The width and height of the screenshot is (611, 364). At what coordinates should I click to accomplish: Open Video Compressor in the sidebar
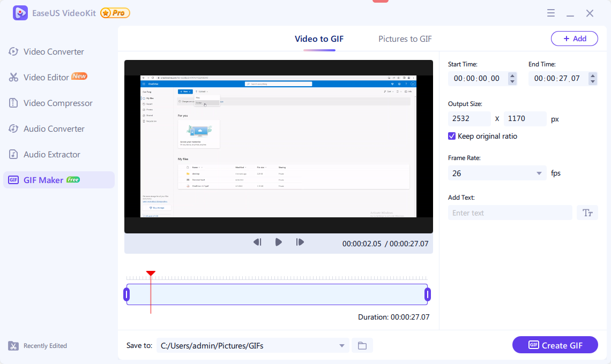click(58, 103)
